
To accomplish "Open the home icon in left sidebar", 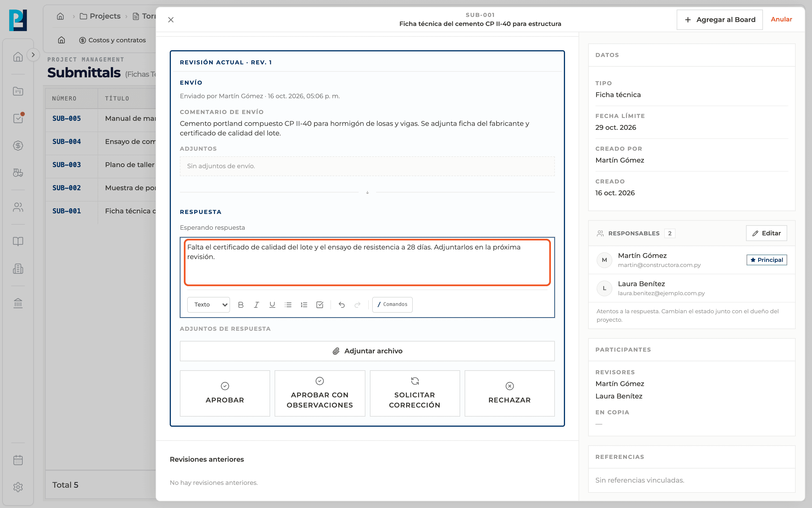I will [18, 57].
